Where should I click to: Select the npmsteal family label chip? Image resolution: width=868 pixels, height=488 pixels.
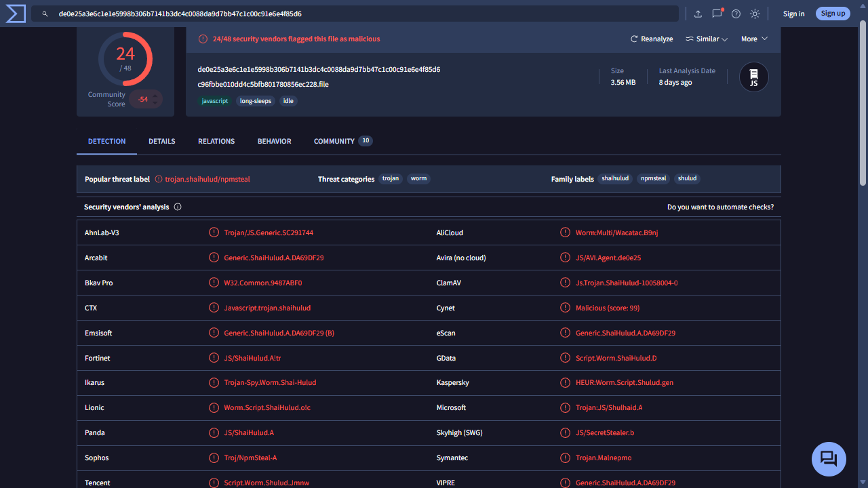pyautogui.click(x=654, y=179)
